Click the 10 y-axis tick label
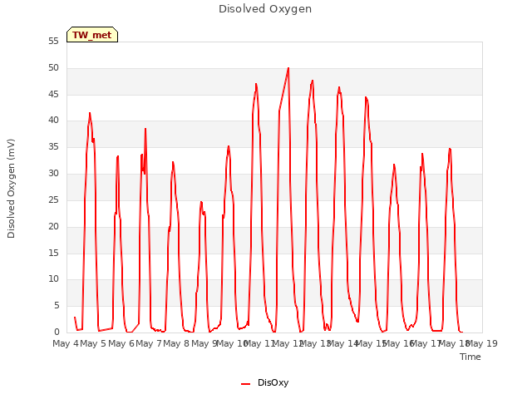Screen dimensions: 532x399 [53, 279]
